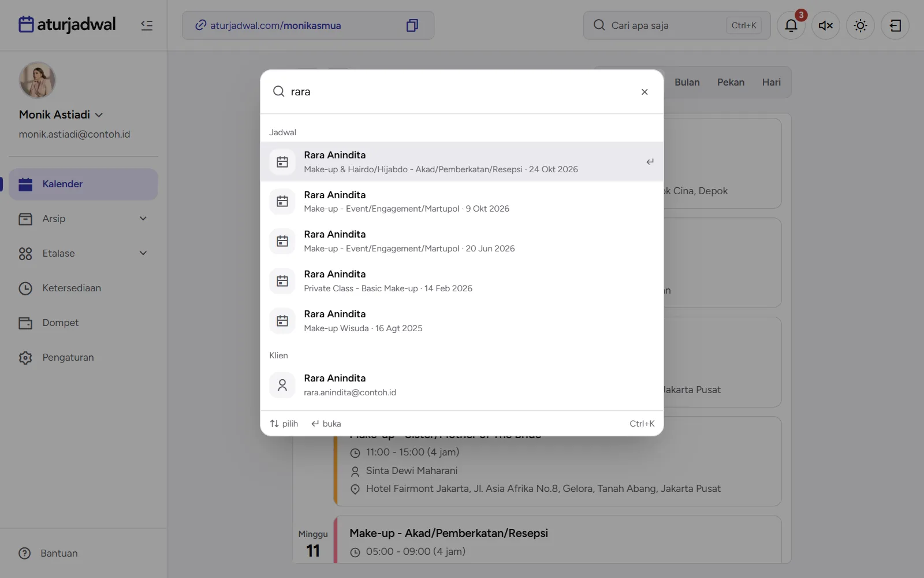This screenshot has height=578, width=924.
Task: Click calendar icon of the Make-up Wisuda result
Action: (282, 321)
